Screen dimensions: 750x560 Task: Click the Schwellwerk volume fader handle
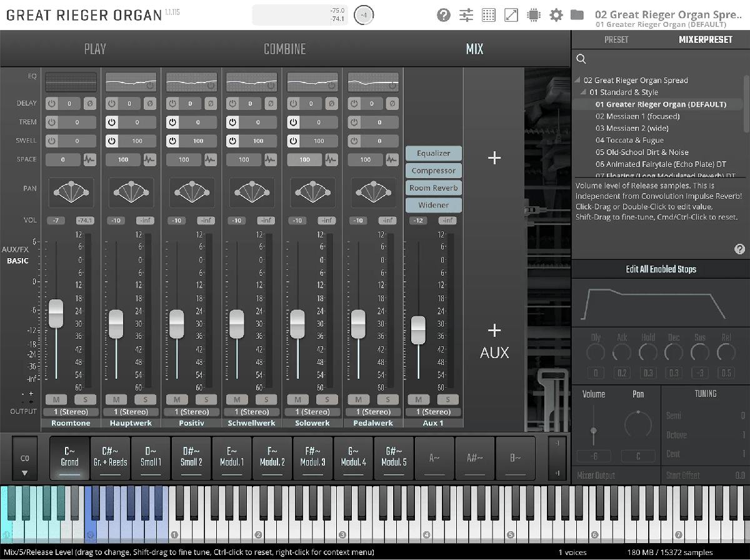coord(237,324)
